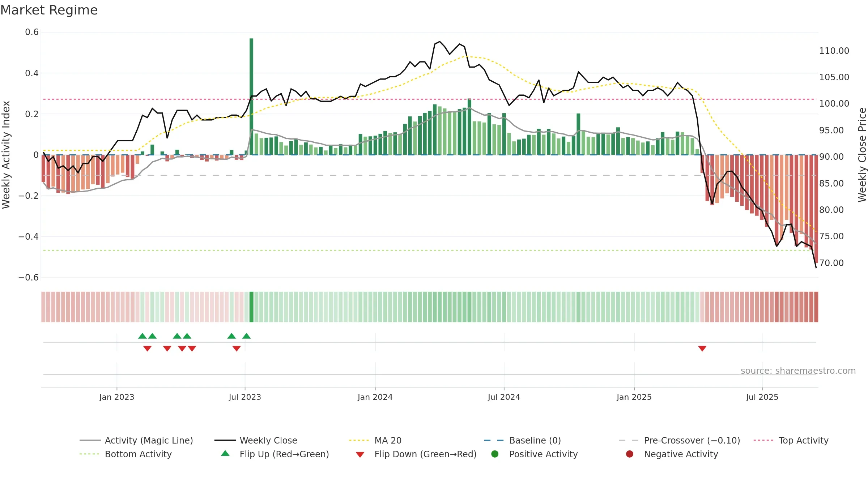
Task: Click the green Flip Up triangle in legend
Action: [225, 453]
